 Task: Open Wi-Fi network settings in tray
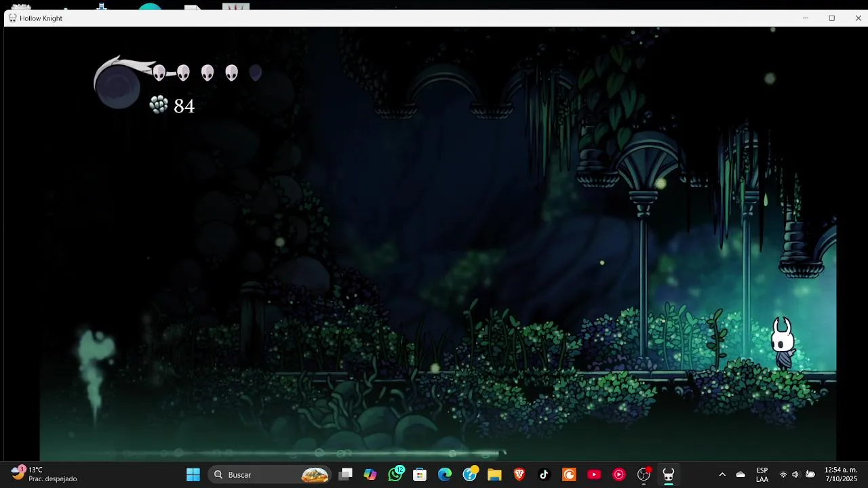click(x=783, y=474)
